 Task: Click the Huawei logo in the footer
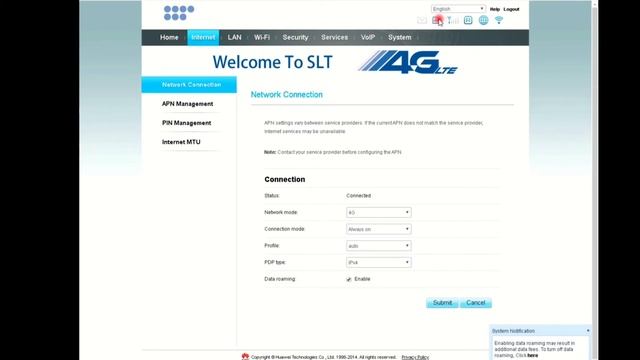(x=245, y=356)
